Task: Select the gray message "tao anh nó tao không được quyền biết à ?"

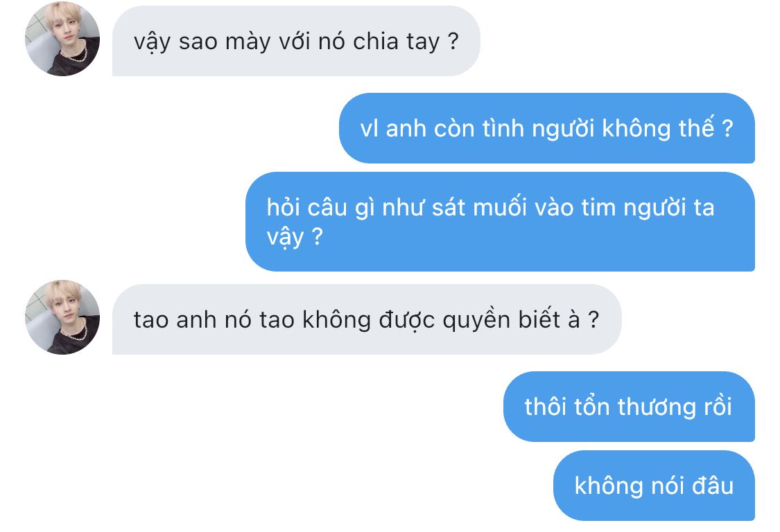Action: pos(367,319)
